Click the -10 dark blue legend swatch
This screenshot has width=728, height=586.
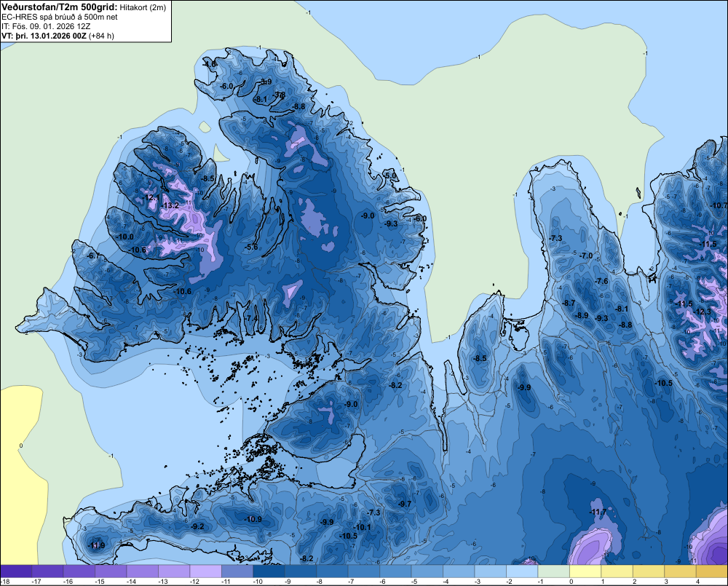pyautogui.click(x=269, y=571)
